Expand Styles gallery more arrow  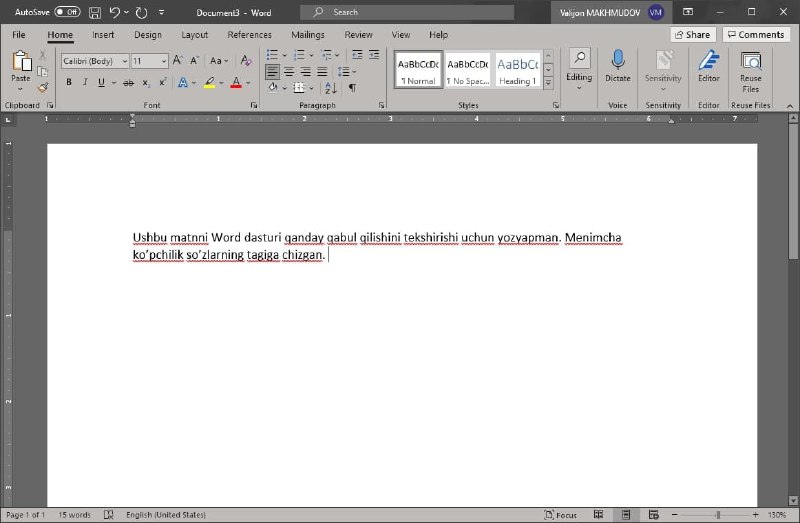click(x=548, y=83)
